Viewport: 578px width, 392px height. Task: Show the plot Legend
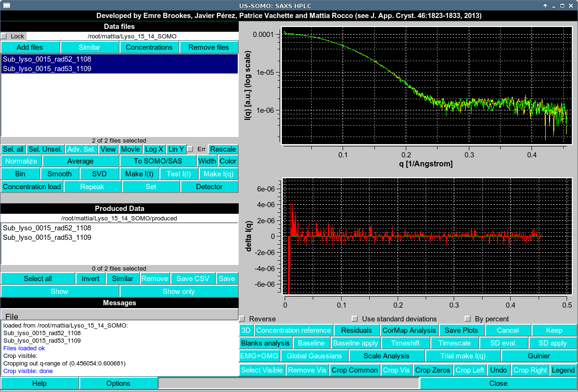pyautogui.click(x=563, y=370)
